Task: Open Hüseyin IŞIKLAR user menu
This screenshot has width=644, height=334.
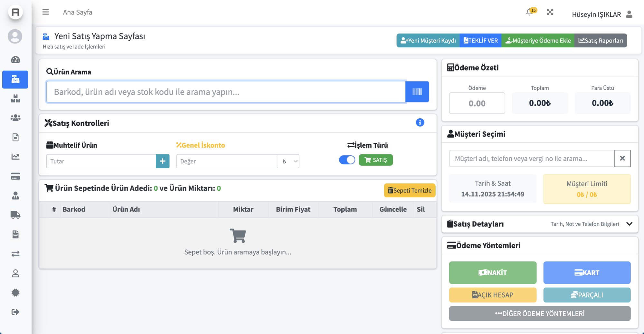Action: 601,15
